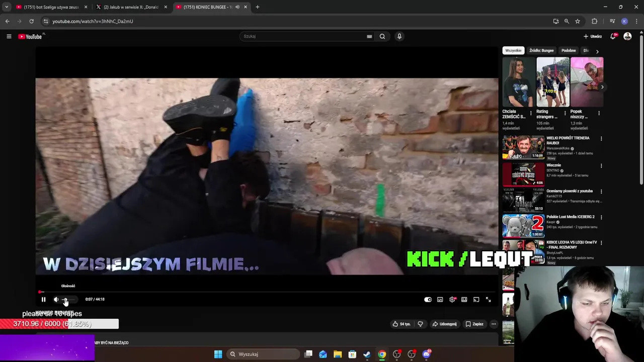Viewport: 644px width, 362px height.
Task: Toggle subtitles in the video player
Action: click(440, 300)
